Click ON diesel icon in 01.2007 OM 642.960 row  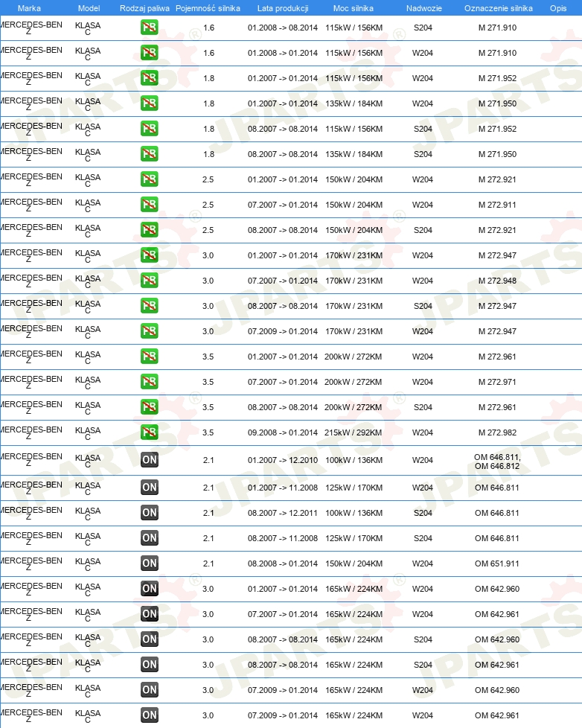150,589
